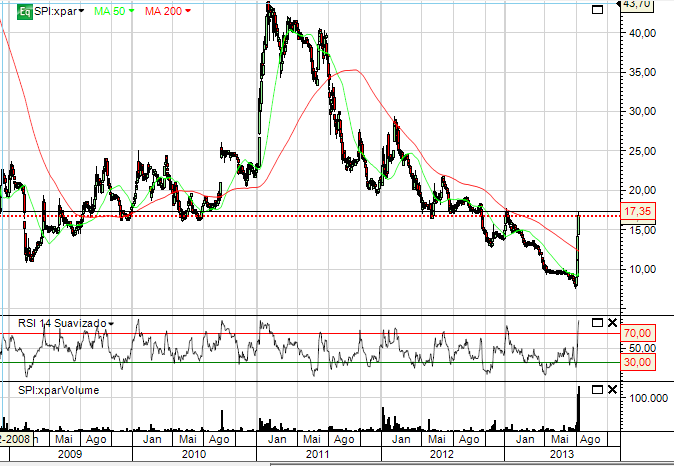
Task: Click the green Eq instrument icon
Action: pos(25,12)
